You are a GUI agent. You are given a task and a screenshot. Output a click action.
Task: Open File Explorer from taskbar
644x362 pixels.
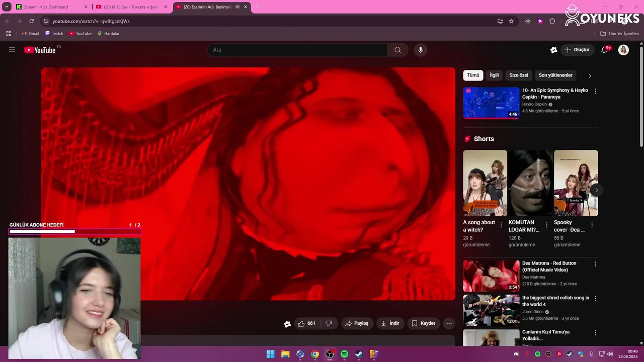click(285, 354)
